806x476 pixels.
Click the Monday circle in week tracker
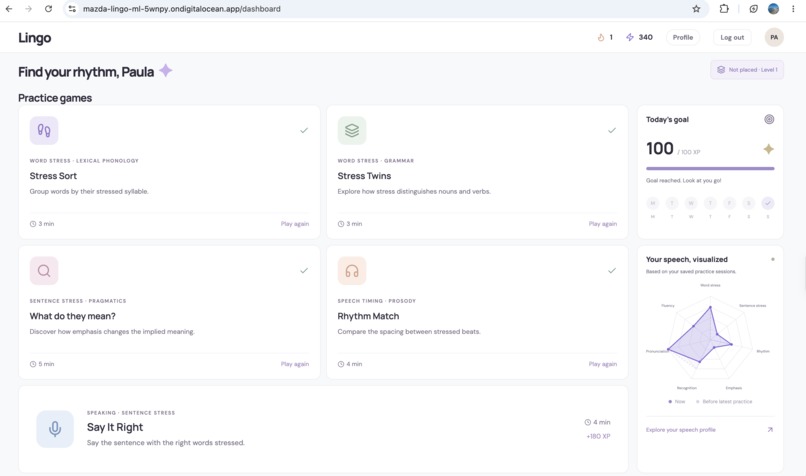click(652, 203)
